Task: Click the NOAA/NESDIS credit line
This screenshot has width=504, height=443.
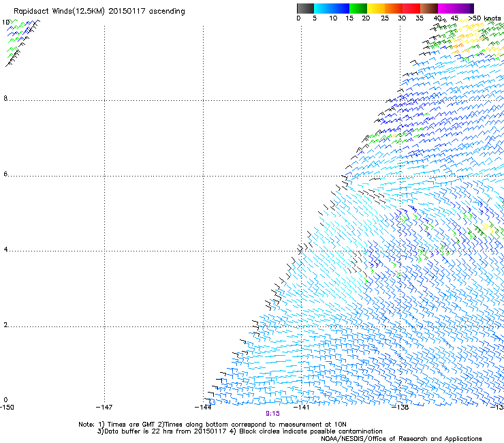Action: (401, 439)
